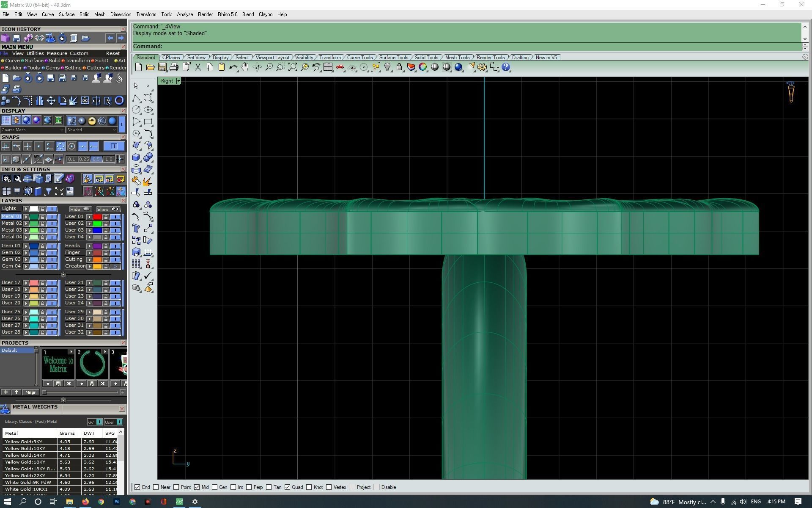This screenshot has height=508, width=812.
Task: Click the lock icon in Standard toolbar
Action: [x=399, y=67]
